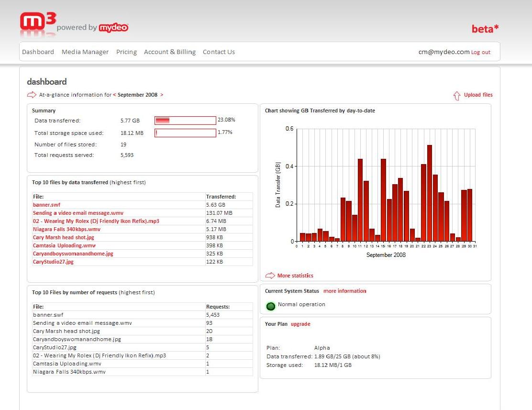Navigate to the Pricing page

[x=127, y=52]
